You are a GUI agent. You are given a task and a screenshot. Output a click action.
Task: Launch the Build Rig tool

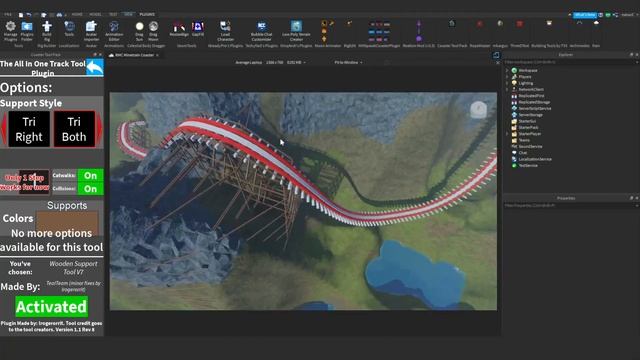(47, 31)
